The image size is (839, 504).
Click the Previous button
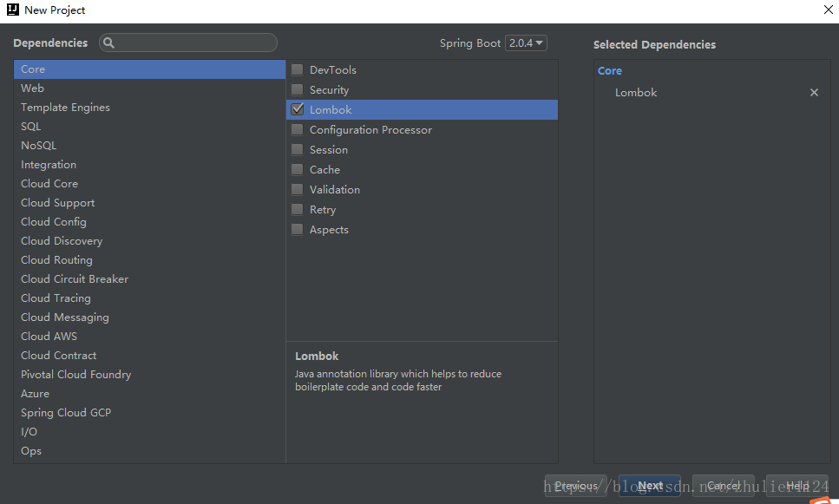576,486
